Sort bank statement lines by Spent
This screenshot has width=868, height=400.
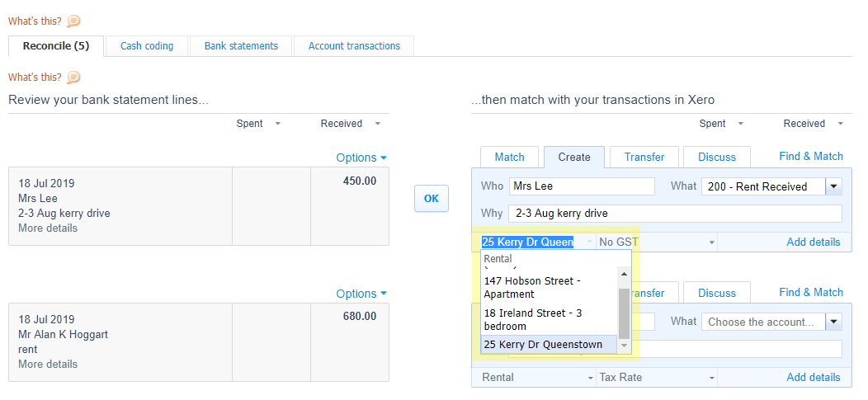[258, 124]
